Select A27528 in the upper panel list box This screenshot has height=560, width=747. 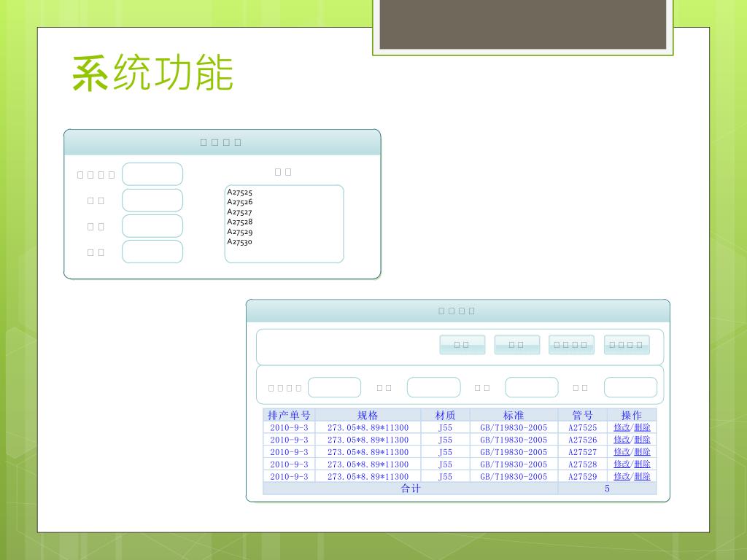tap(239, 222)
